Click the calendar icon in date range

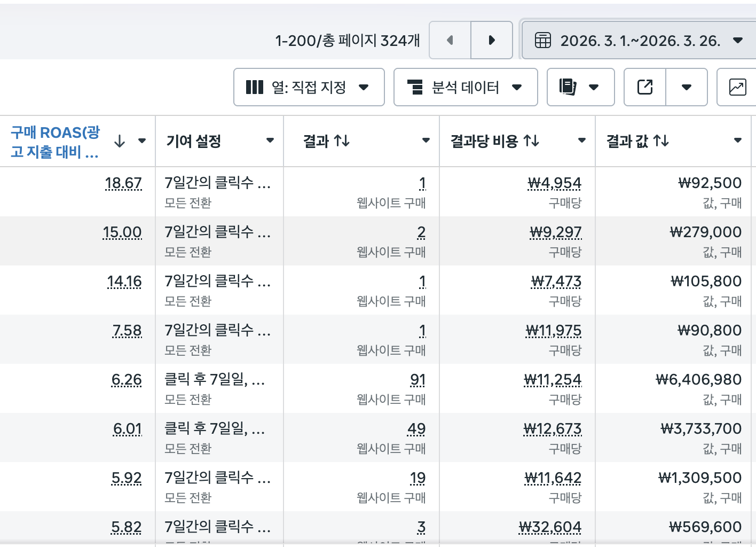click(x=542, y=41)
